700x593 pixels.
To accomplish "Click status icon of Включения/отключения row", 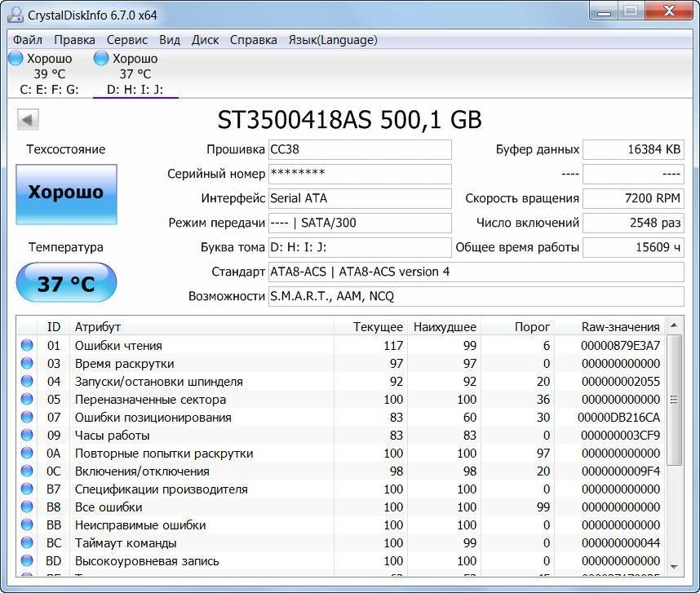I will pyautogui.click(x=27, y=471).
